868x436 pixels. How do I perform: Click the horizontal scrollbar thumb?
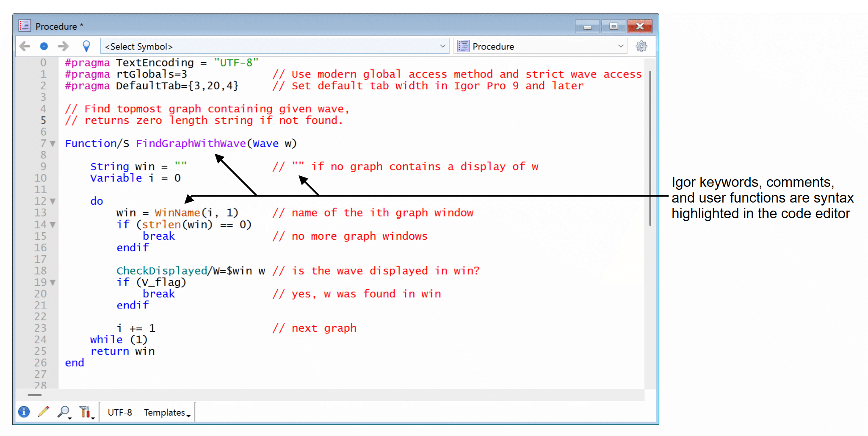click(x=35, y=395)
